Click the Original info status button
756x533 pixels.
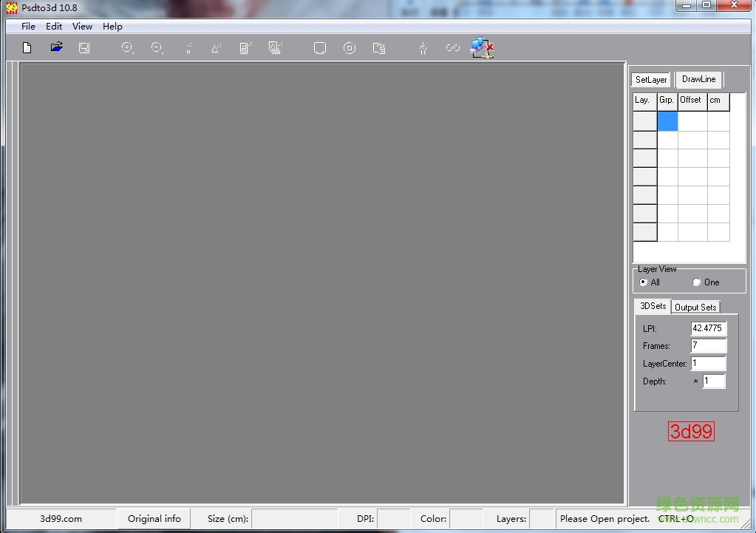point(154,519)
